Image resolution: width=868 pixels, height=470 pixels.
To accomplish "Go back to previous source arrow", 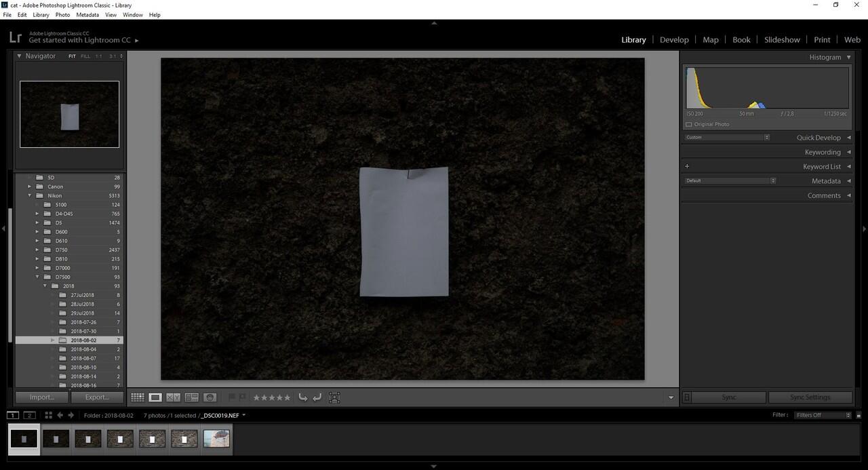I will point(60,415).
